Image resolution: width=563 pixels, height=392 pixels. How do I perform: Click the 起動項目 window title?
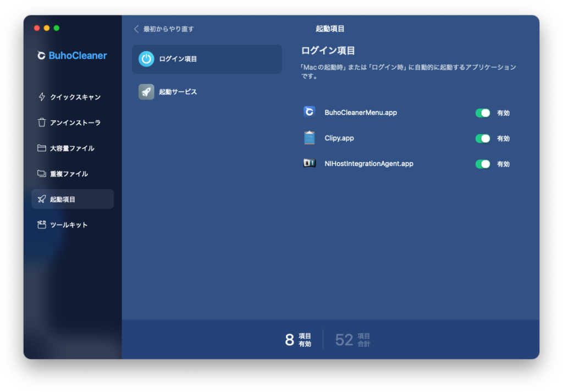click(330, 29)
